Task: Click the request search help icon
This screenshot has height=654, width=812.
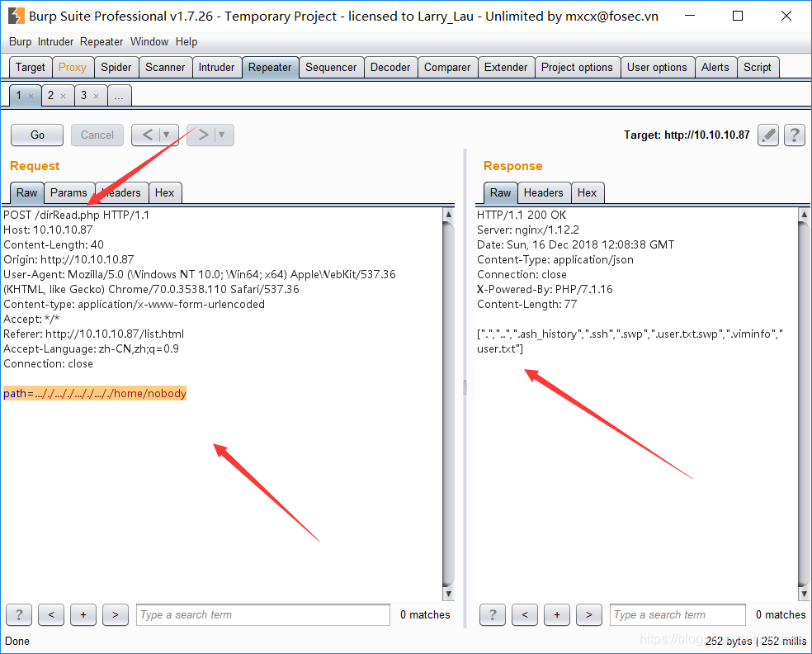Action: click(19, 614)
